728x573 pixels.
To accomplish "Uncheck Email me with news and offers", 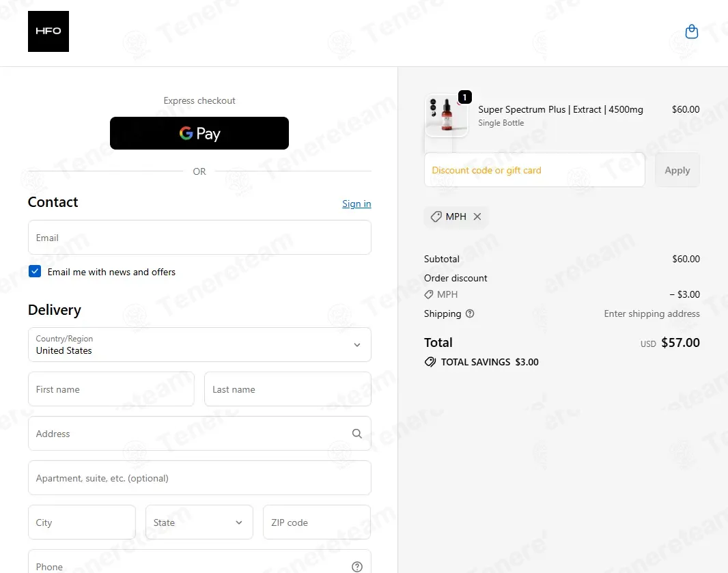I will pos(35,271).
